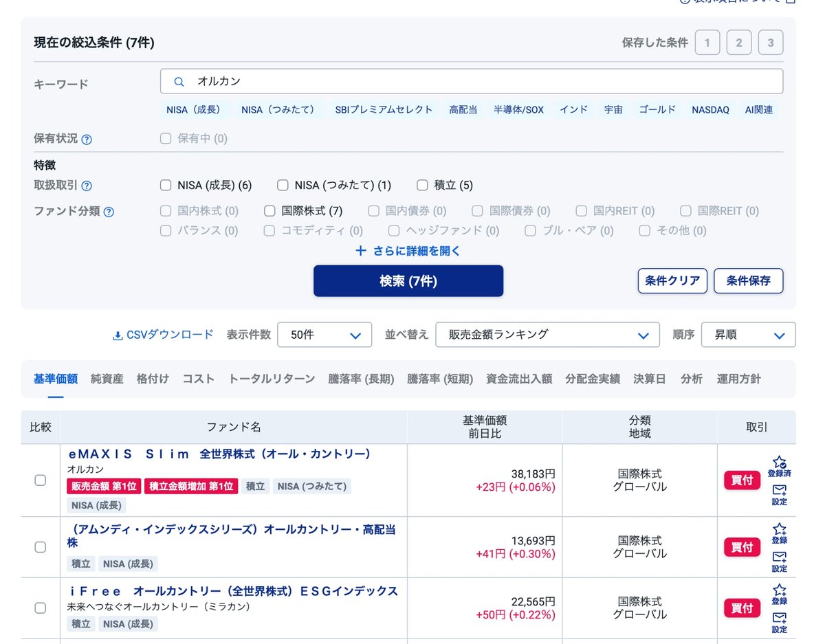Screen dimensions: 825x644
Task: Switch to 資金流出入額 tab
Action: (519, 379)
